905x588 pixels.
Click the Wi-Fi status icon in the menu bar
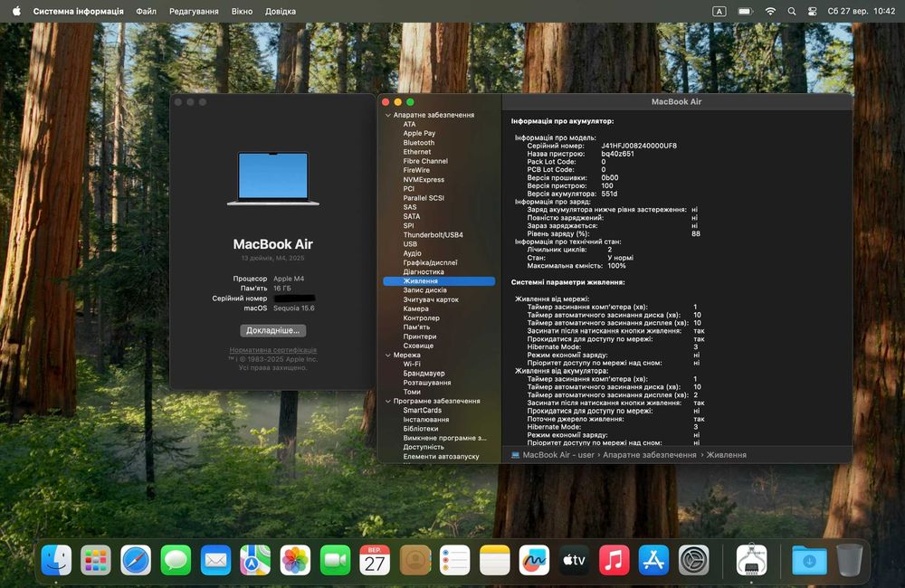(x=770, y=11)
